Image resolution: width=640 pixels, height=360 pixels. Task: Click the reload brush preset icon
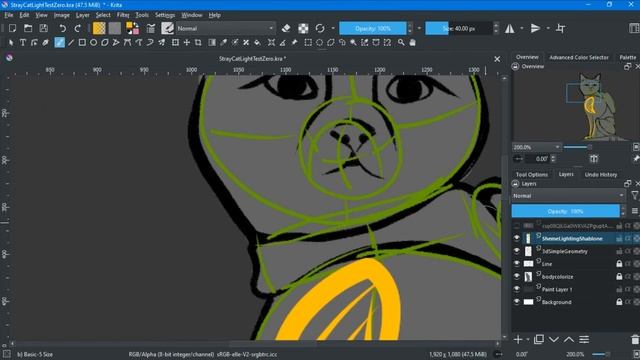coord(320,28)
